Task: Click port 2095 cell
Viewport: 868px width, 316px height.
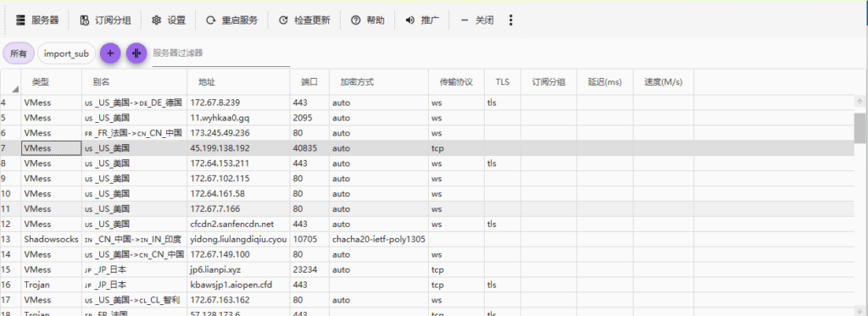Action: pyautogui.click(x=309, y=118)
